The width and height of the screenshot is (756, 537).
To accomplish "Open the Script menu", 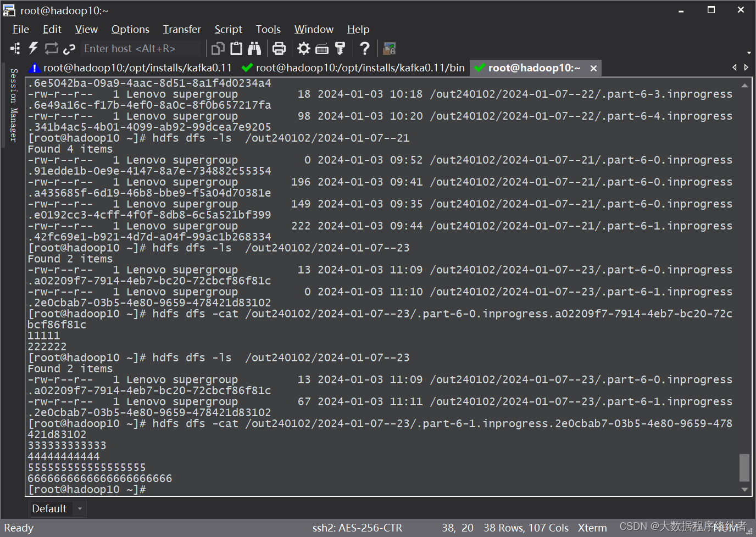I will (228, 29).
